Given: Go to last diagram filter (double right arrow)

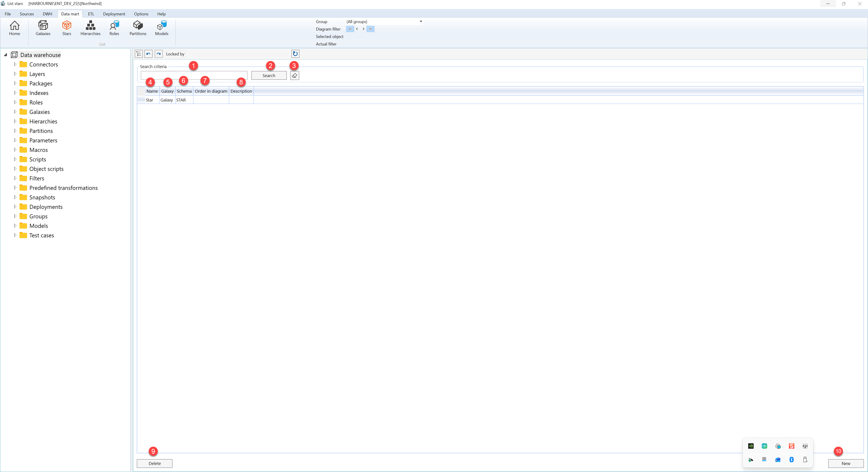Looking at the screenshot, I should pyautogui.click(x=370, y=29).
